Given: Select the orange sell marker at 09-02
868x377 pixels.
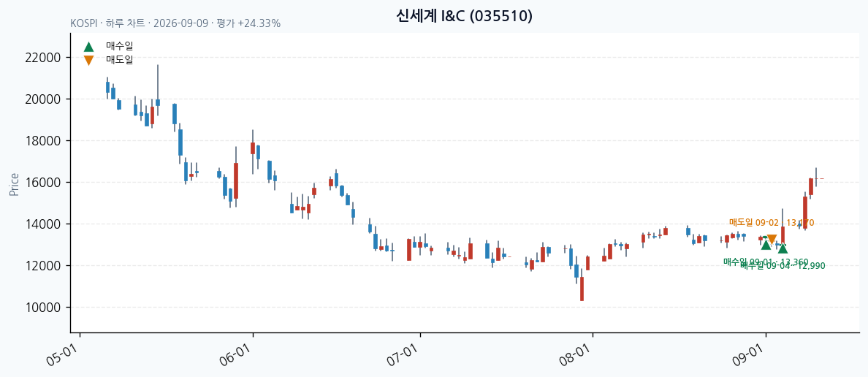Looking at the screenshot, I should coord(772,239).
